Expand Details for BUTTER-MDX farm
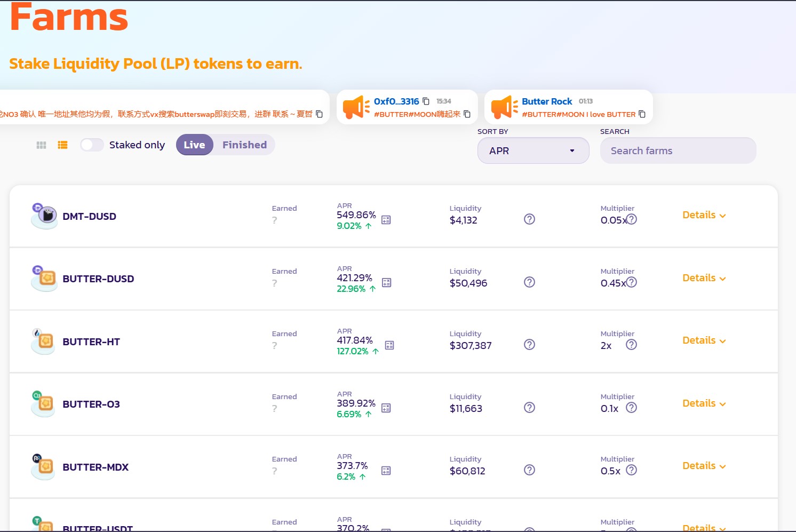796x532 pixels. pos(704,466)
